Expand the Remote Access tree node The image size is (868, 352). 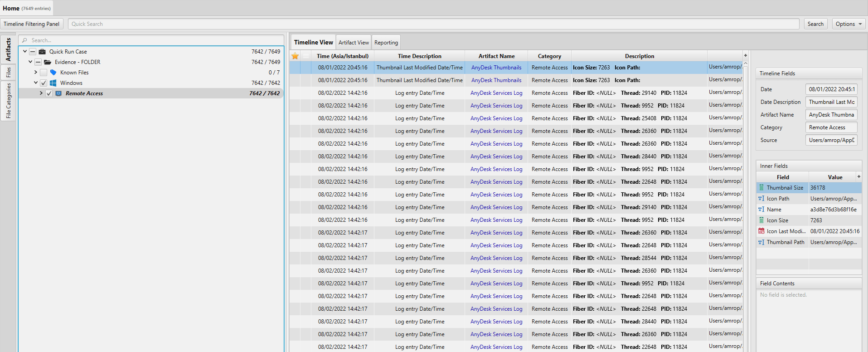tap(41, 93)
